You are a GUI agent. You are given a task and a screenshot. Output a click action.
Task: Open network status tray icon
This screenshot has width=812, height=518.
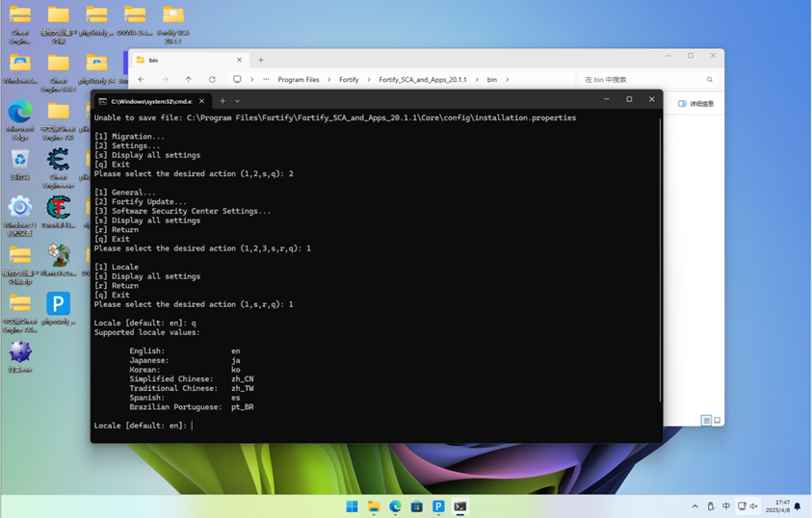(x=742, y=506)
